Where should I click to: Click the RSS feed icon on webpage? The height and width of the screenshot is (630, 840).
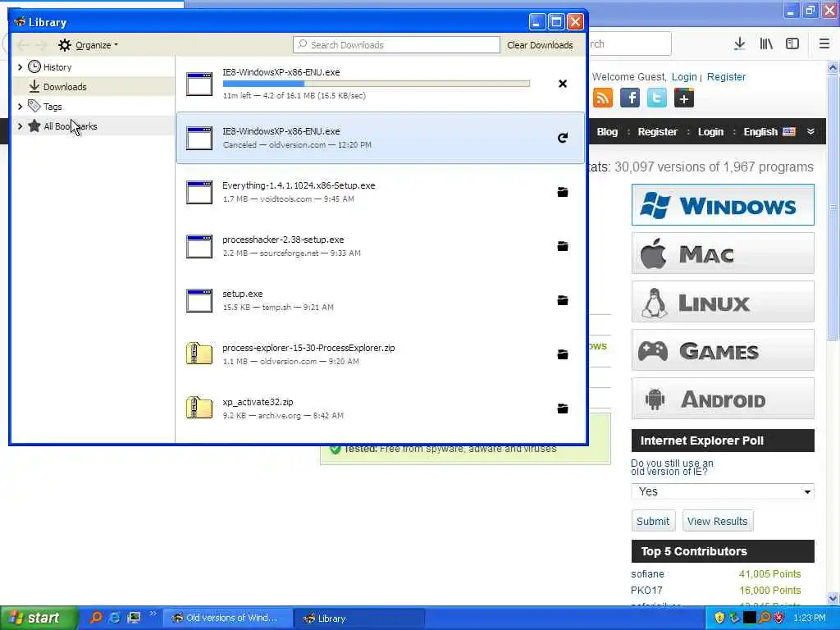pos(603,98)
